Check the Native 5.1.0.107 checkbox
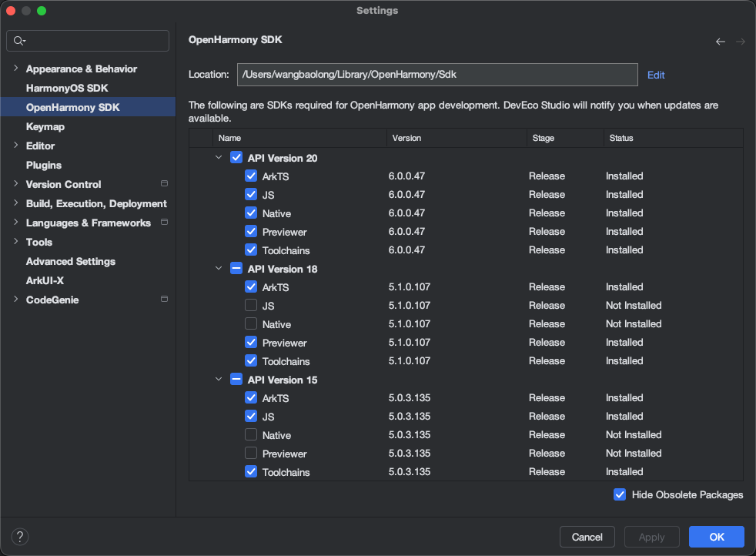This screenshot has width=756, height=556. (251, 324)
